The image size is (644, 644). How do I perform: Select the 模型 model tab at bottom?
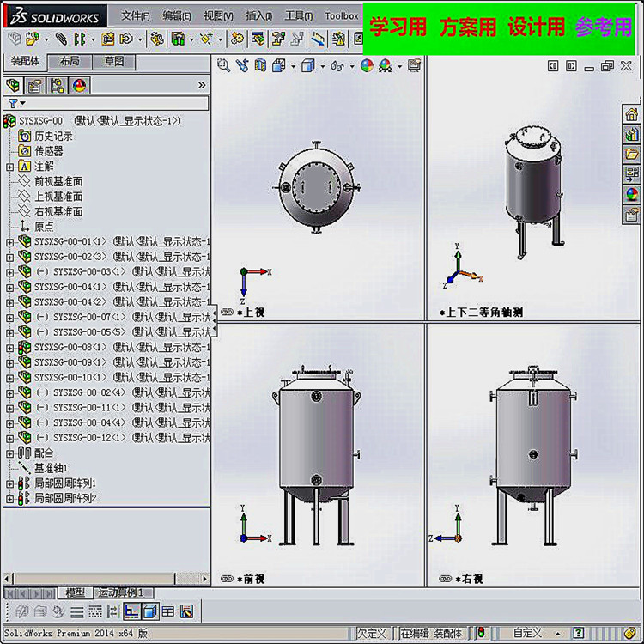coord(76,592)
